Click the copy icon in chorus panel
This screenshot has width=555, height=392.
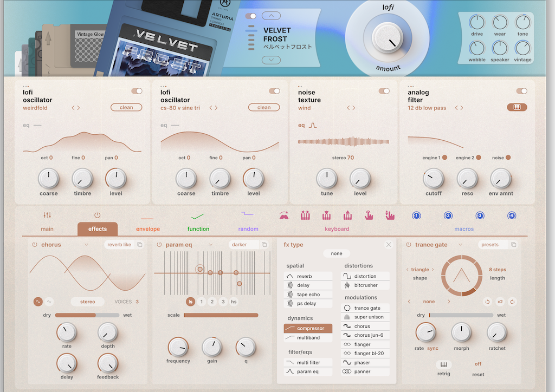point(140,245)
